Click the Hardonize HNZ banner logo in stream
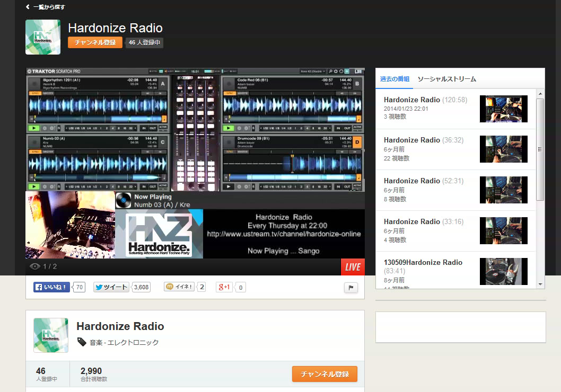The height and width of the screenshot is (392, 561). coord(159,234)
